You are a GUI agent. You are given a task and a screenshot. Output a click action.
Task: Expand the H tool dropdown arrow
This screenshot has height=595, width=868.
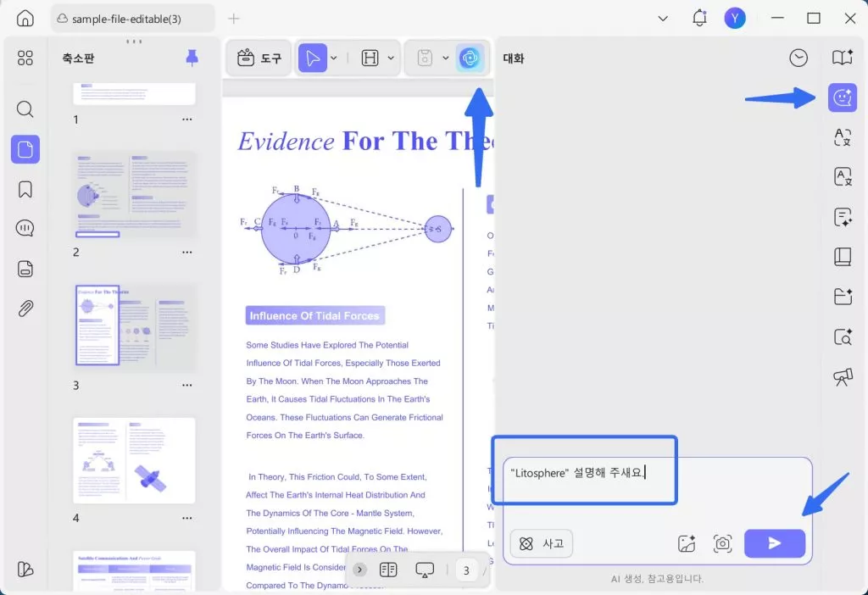coord(391,58)
